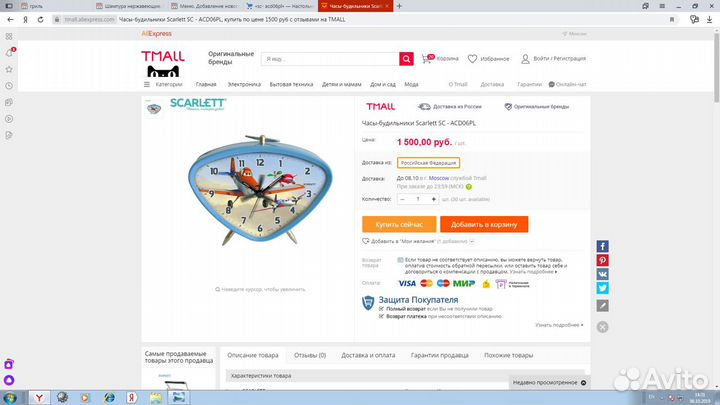Share the product on Facebook

point(602,246)
